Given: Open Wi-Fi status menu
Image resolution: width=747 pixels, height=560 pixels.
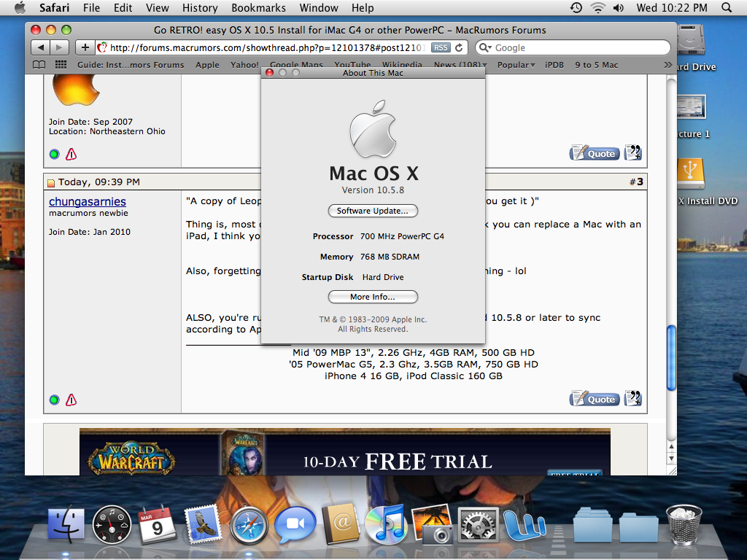Looking at the screenshot, I should 597,7.
